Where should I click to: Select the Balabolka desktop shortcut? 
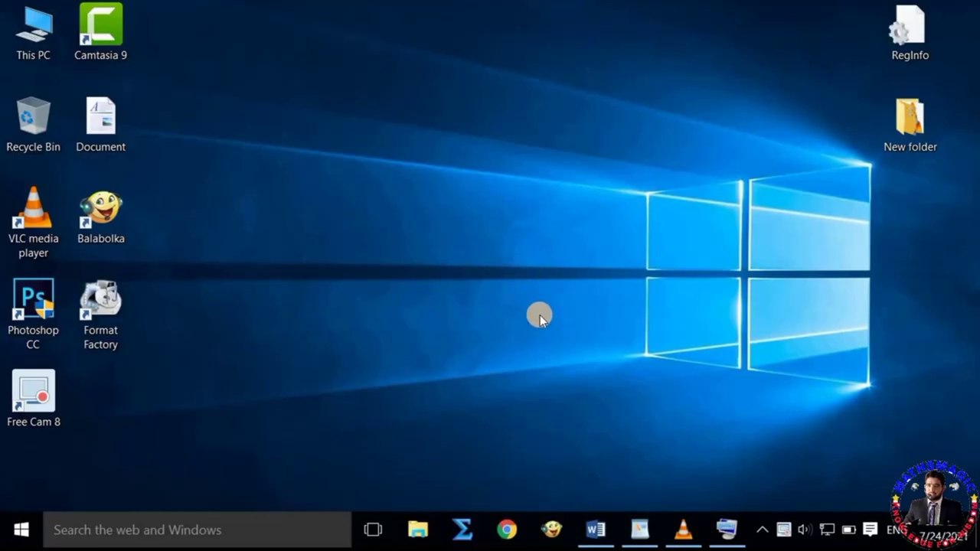(100, 217)
